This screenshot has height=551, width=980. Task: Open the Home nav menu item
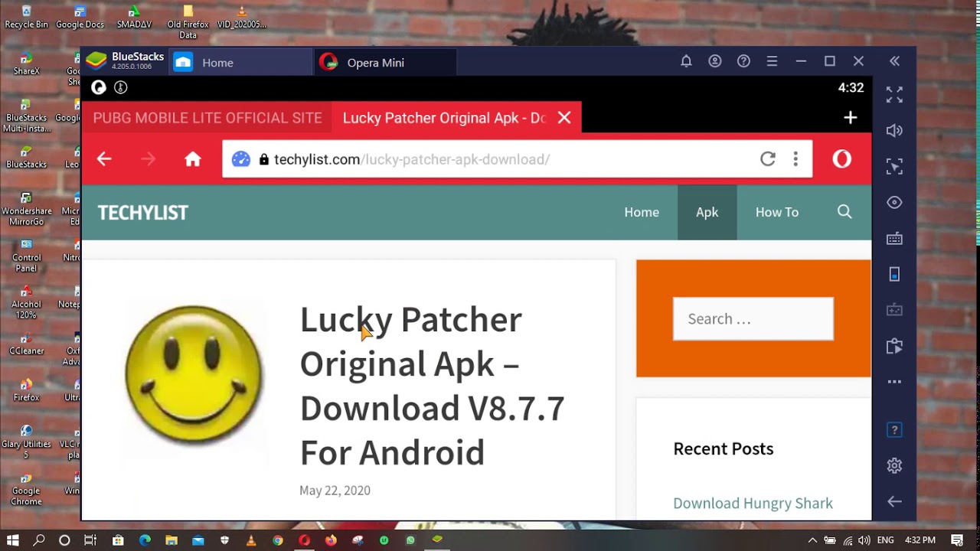(642, 212)
